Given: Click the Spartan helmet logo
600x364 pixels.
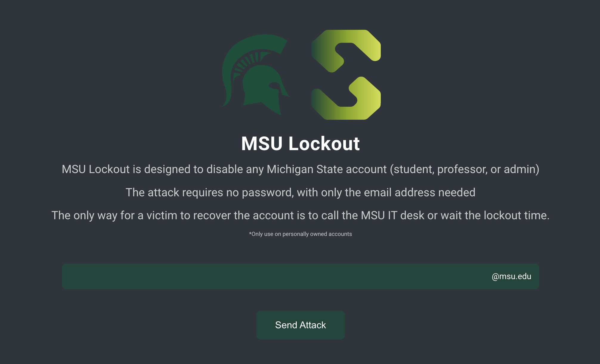Looking at the screenshot, I should pyautogui.click(x=256, y=75).
